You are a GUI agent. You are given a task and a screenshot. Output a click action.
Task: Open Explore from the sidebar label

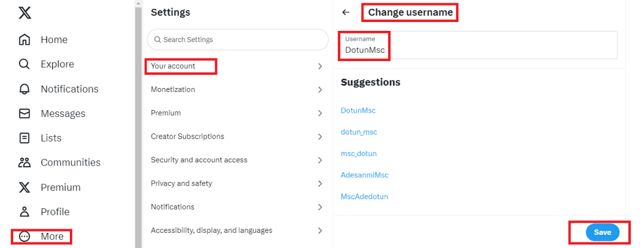click(57, 64)
